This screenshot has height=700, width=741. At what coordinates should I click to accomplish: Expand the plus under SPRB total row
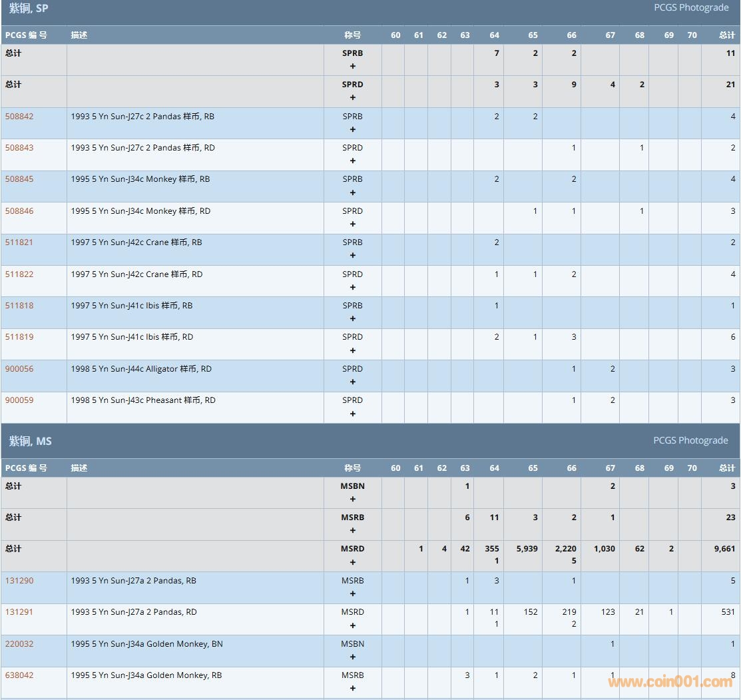coord(353,66)
